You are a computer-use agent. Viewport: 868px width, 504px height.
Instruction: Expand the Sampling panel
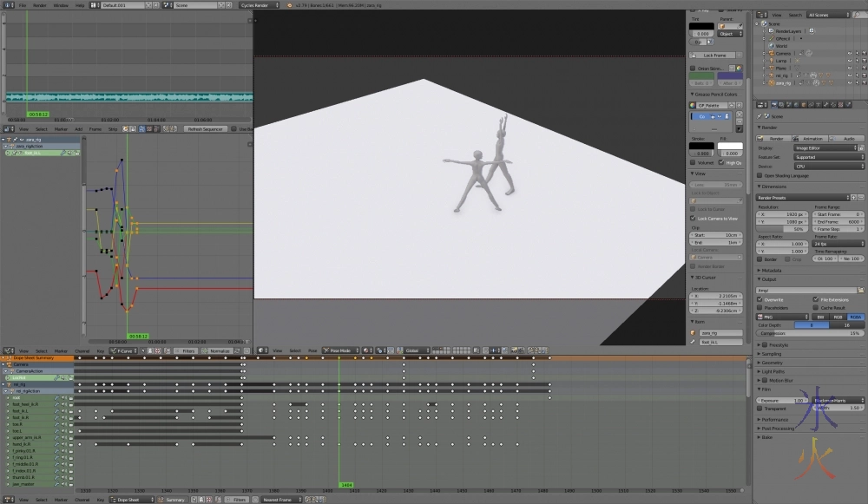[x=771, y=354]
